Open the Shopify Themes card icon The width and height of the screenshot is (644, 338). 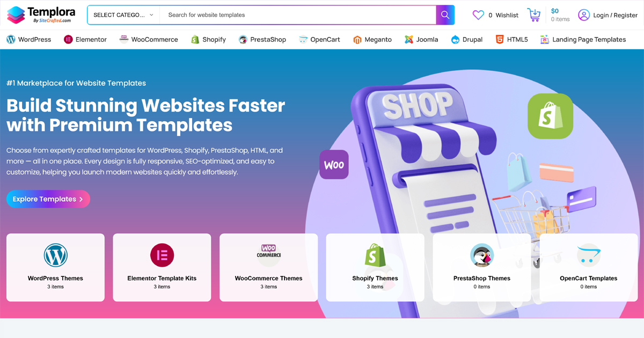[x=375, y=255]
